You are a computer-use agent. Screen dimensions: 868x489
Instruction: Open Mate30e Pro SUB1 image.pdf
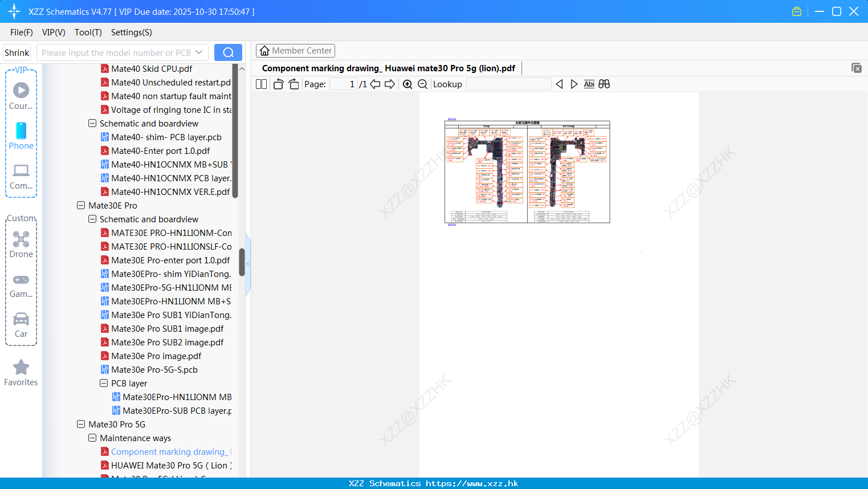click(x=162, y=328)
